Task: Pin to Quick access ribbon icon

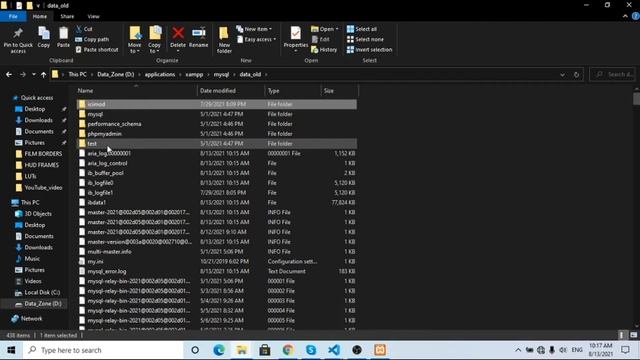Action: point(18,40)
